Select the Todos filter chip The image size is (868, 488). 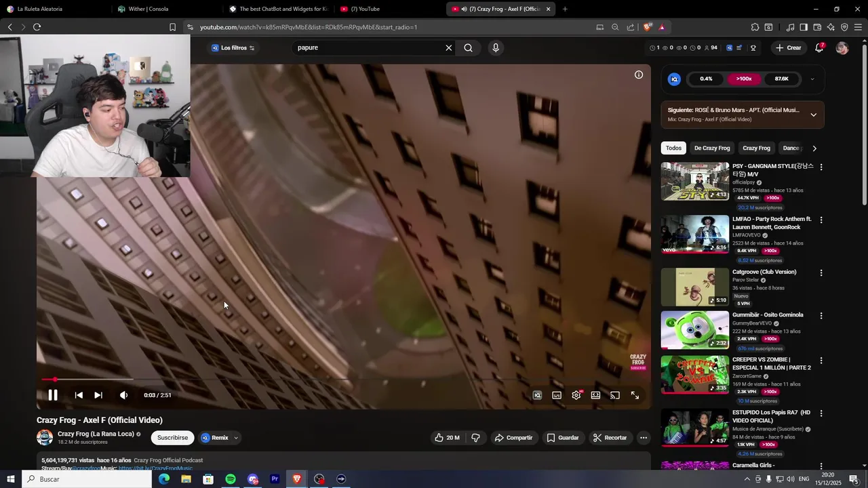[673, 148]
